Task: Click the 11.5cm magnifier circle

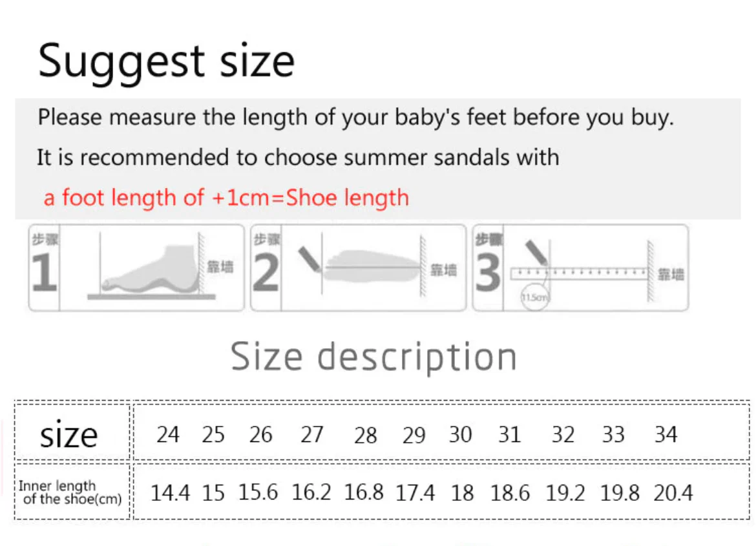Action: [535, 297]
